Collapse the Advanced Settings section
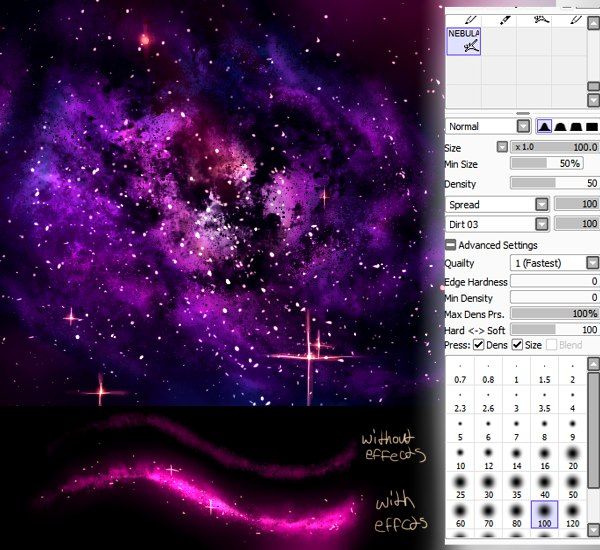This screenshot has width=600, height=550. point(451,245)
